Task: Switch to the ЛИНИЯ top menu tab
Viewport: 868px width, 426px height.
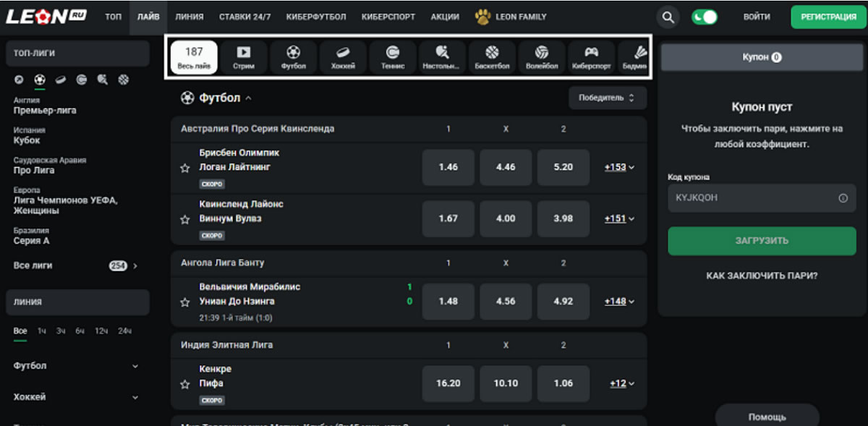Action: (x=190, y=17)
